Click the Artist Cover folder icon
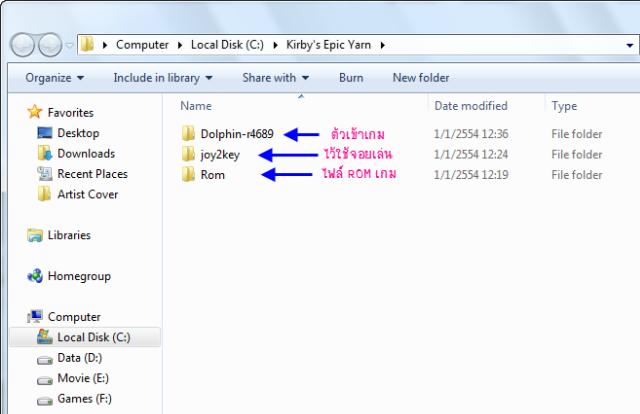 44,194
